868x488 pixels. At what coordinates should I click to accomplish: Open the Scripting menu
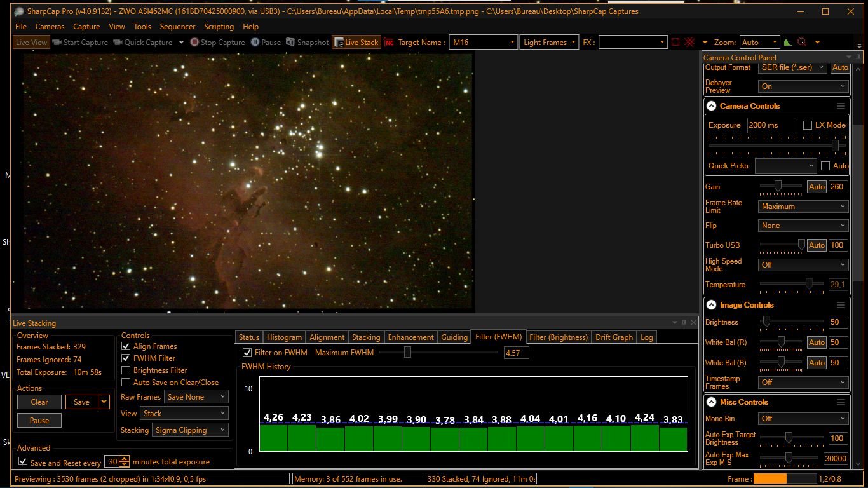219,27
